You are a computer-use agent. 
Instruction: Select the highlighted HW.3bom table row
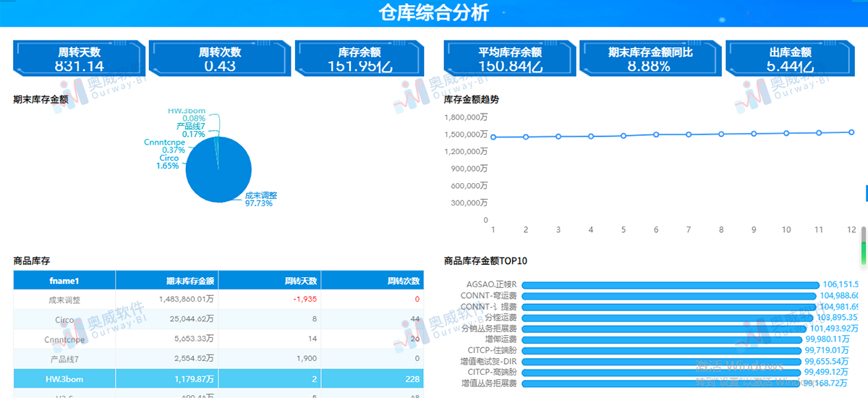218,378
